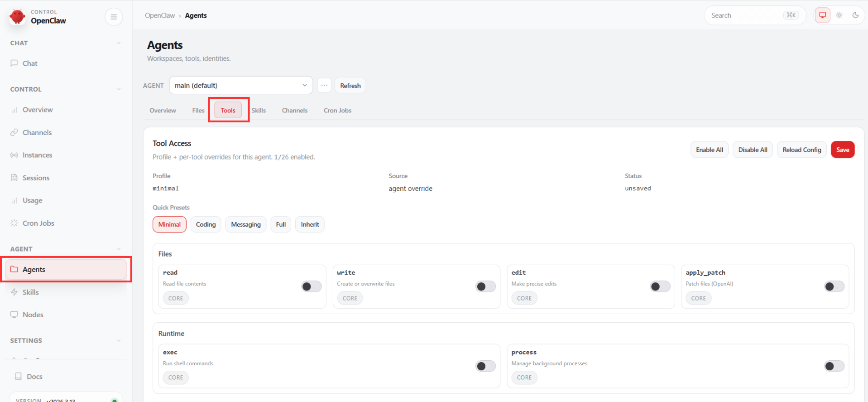Viewport: 868px width, 402px height.
Task: Click the red Save button
Action: click(842, 150)
